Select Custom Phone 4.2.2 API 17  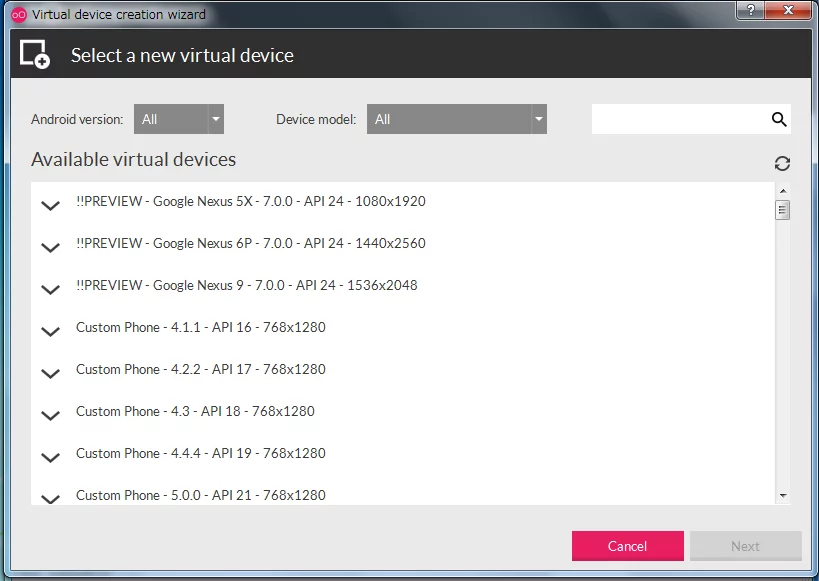(200, 369)
